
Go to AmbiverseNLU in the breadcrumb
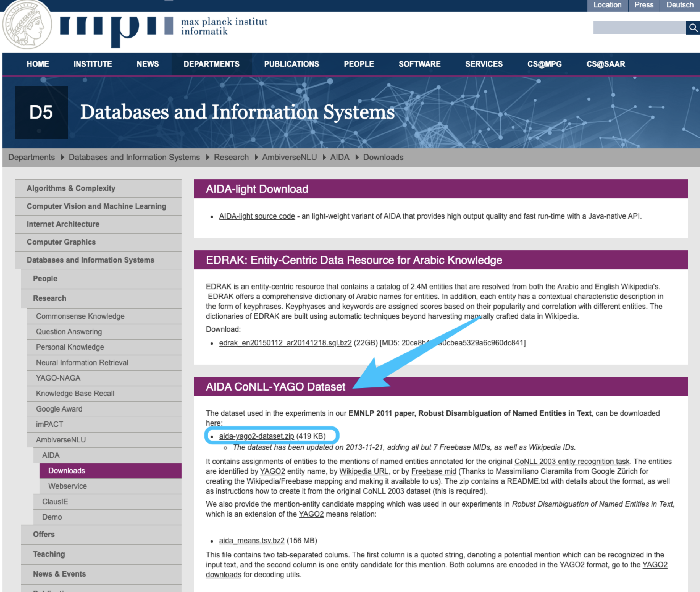289,157
